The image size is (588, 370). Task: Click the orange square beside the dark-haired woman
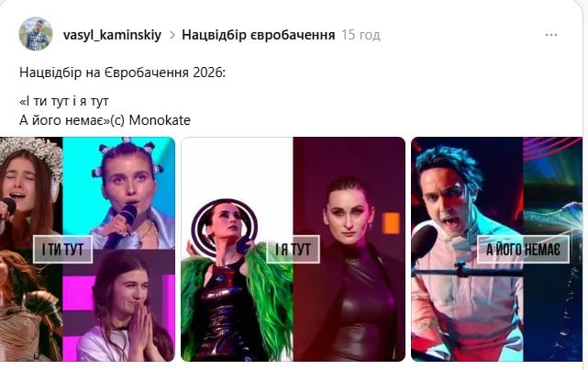tap(391, 224)
